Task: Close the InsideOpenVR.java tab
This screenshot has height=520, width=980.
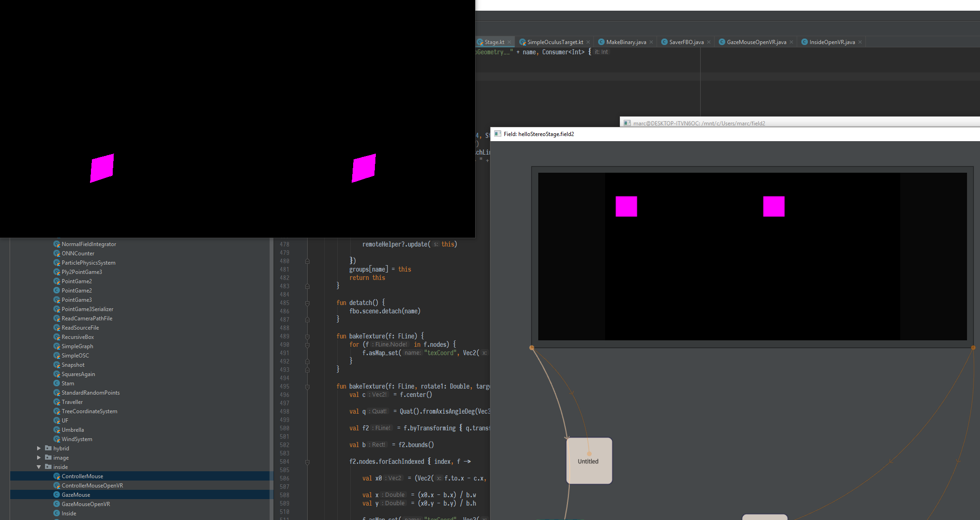Action: click(x=860, y=42)
